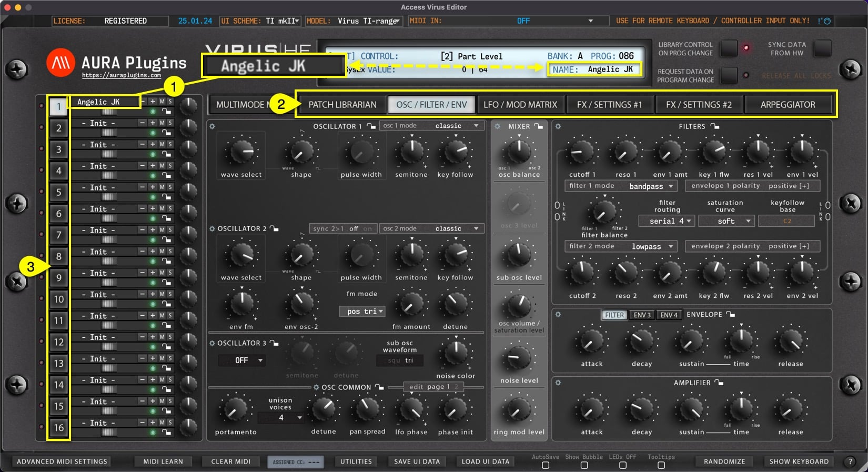Click the Filters cutoff 1 knob

click(581, 152)
